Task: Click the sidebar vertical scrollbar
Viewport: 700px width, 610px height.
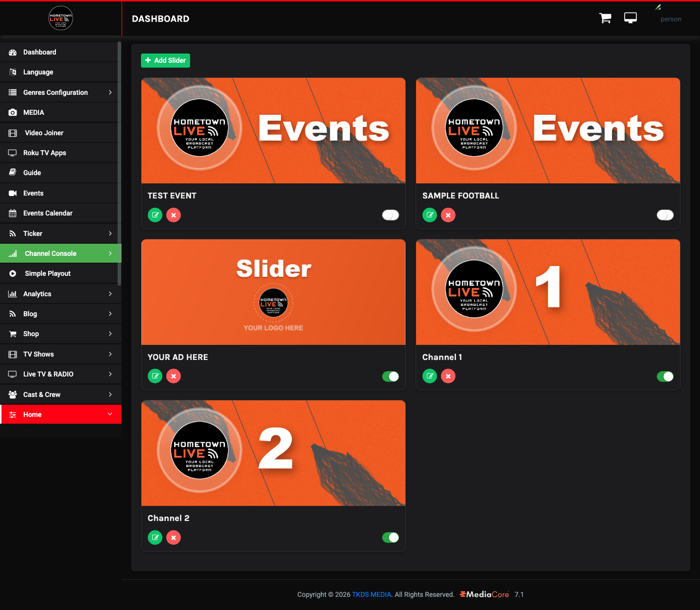Action: [119, 163]
